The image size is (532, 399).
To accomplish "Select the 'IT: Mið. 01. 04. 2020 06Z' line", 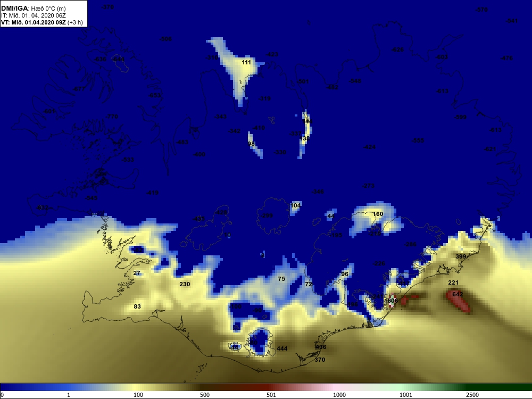I will click(33, 15).
